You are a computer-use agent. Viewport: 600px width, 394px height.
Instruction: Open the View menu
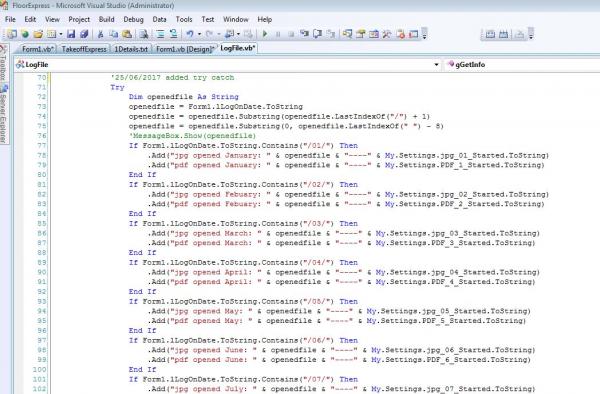[52, 20]
